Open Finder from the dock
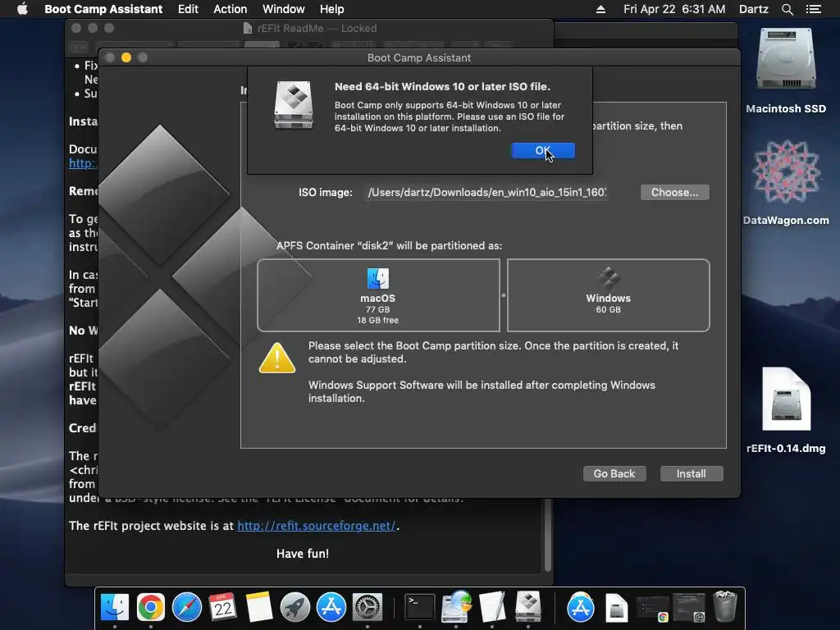The image size is (840, 630). pos(115,608)
